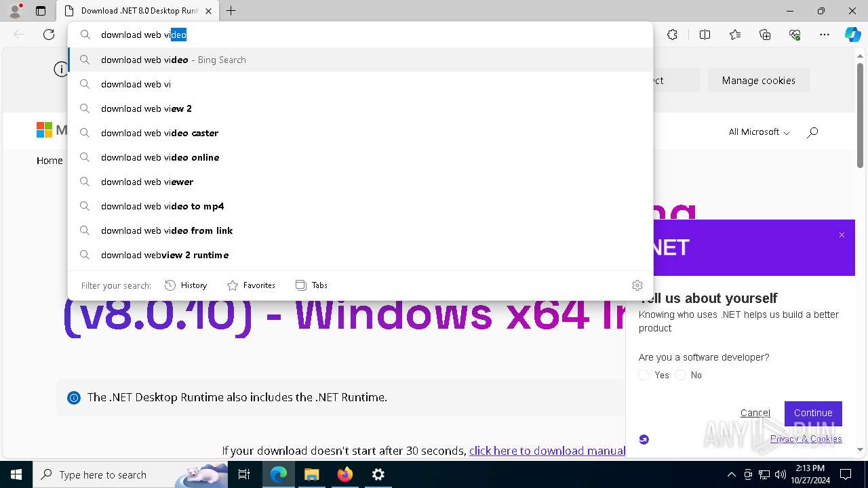
Task: Click the Microsoft site search icon
Action: [x=812, y=132]
